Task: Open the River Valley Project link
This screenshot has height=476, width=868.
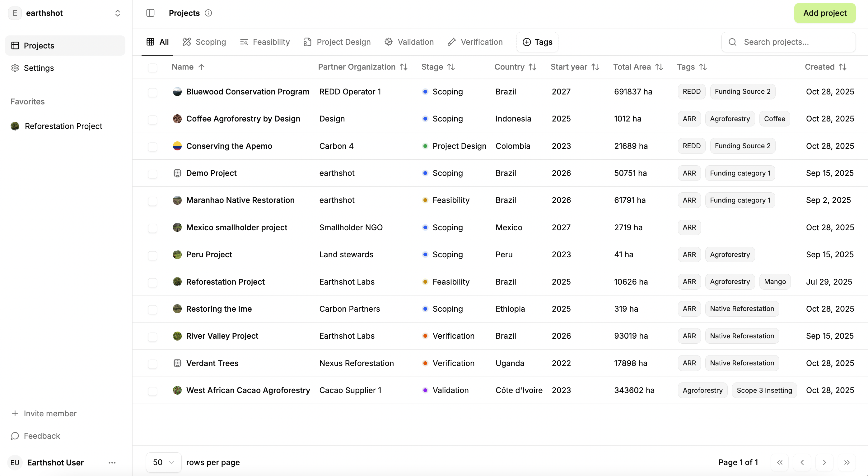Action: tap(222, 336)
